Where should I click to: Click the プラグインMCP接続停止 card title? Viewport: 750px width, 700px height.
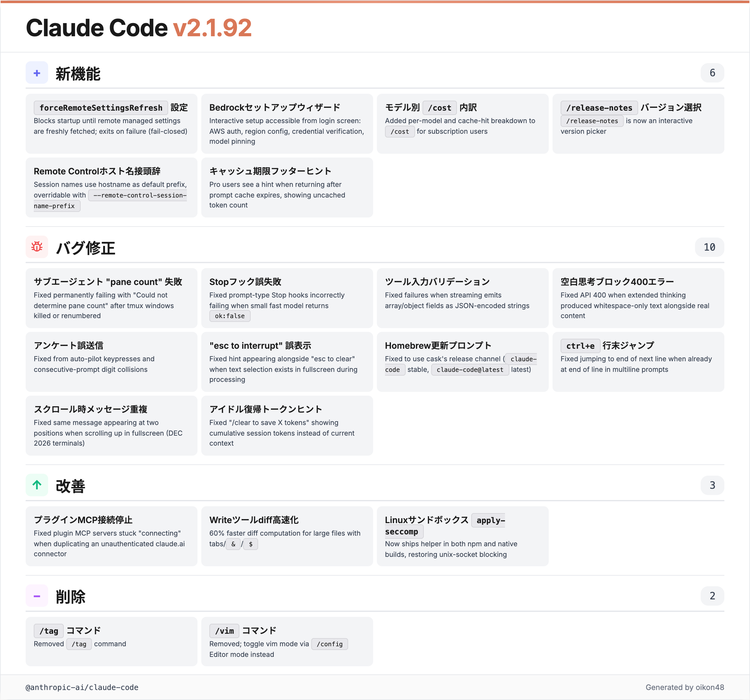click(83, 520)
